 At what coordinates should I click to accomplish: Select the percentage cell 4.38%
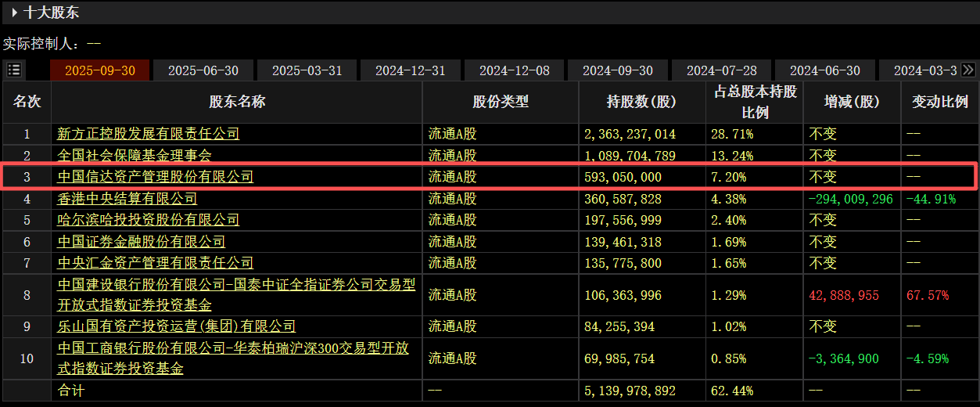[728, 199]
